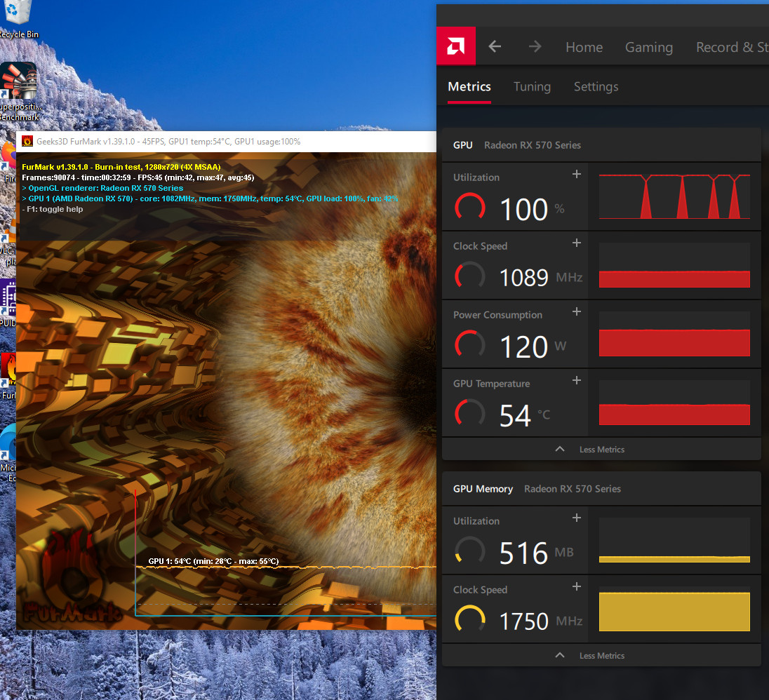This screenshot has height=700, width=769.
Task: Click the 'Frames:90074' stats line in FurMark
Action: pyautogui.click(x=138, y=177)
